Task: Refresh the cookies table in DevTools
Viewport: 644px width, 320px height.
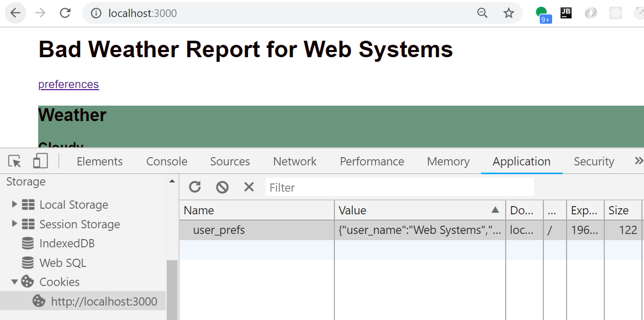Action: coord(195,187)
